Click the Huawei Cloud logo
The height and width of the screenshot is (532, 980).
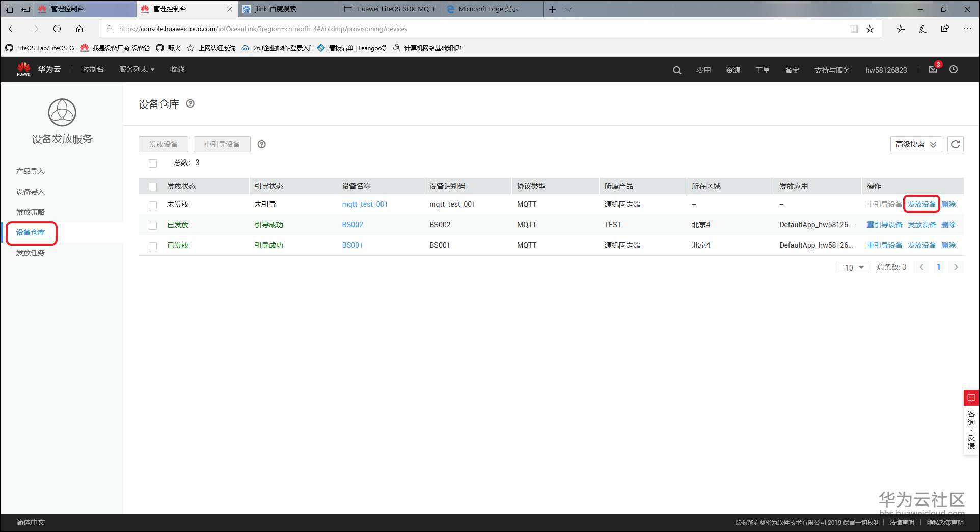coord(39,69)
